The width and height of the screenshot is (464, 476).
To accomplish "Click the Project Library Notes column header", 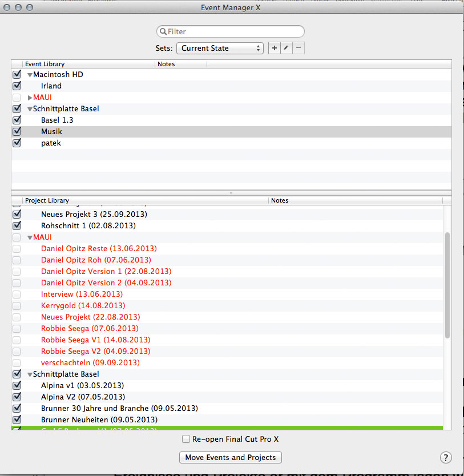I will [x=354, y=200].
